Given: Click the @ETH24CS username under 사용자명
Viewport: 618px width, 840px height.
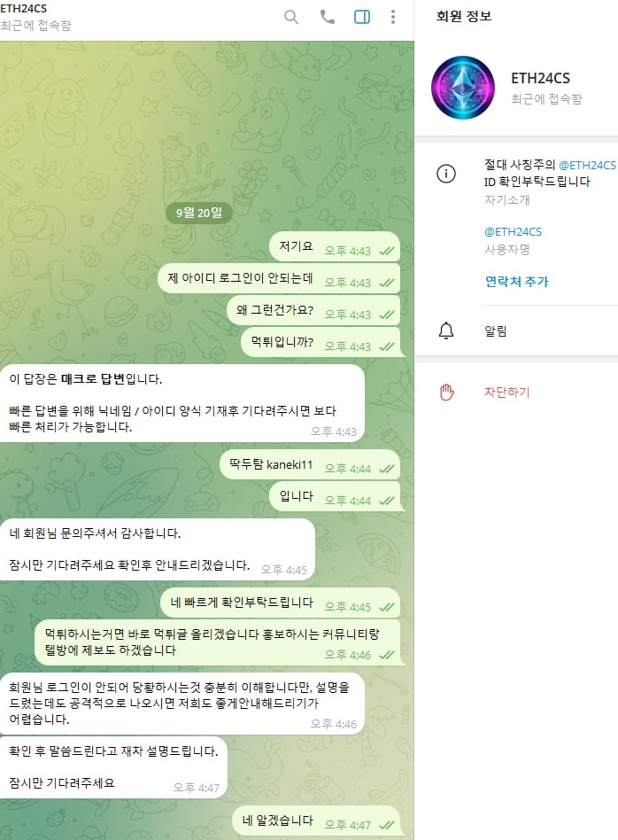Looking at the screenshot, I should click(x=513, y=231).
